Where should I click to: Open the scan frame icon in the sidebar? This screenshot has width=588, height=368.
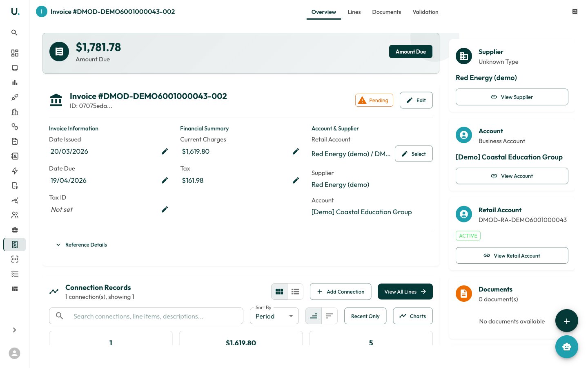[x=15, y=259]
